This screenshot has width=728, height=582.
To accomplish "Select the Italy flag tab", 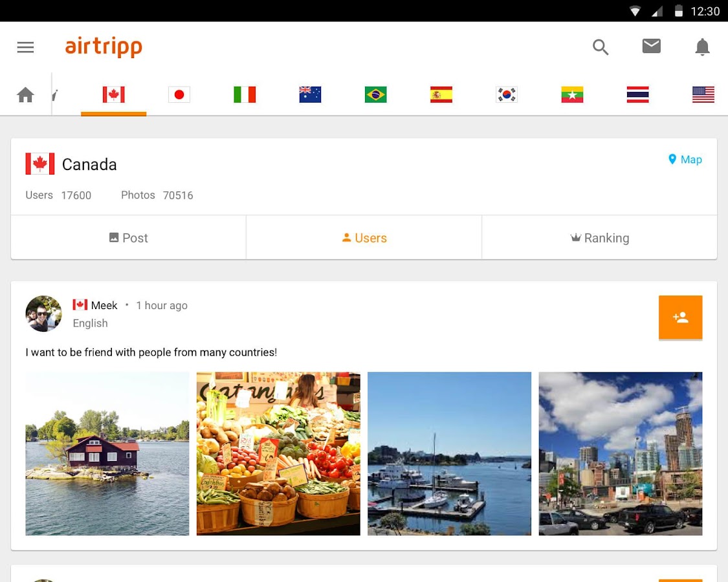I will pos(245,94).
